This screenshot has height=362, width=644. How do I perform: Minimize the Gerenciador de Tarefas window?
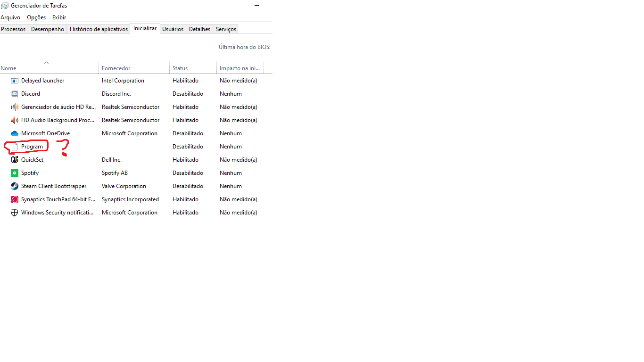click(x=257, y=6)
